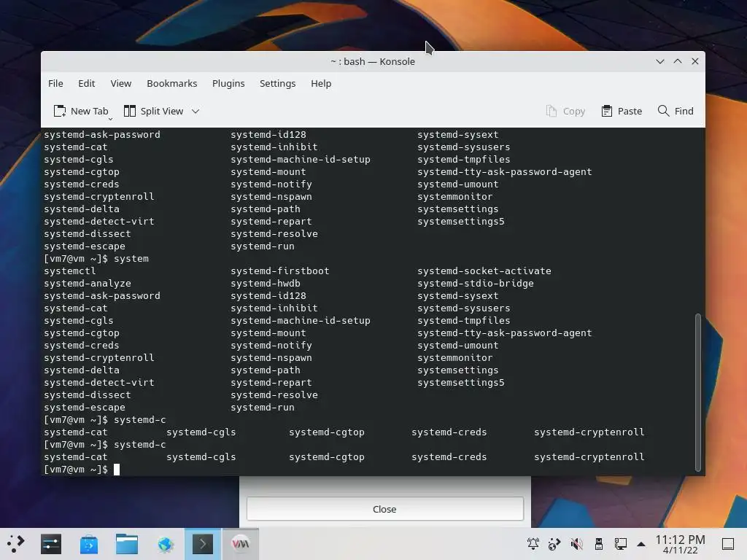
Task: Open the Settings menu
Action: click(278, 83)
